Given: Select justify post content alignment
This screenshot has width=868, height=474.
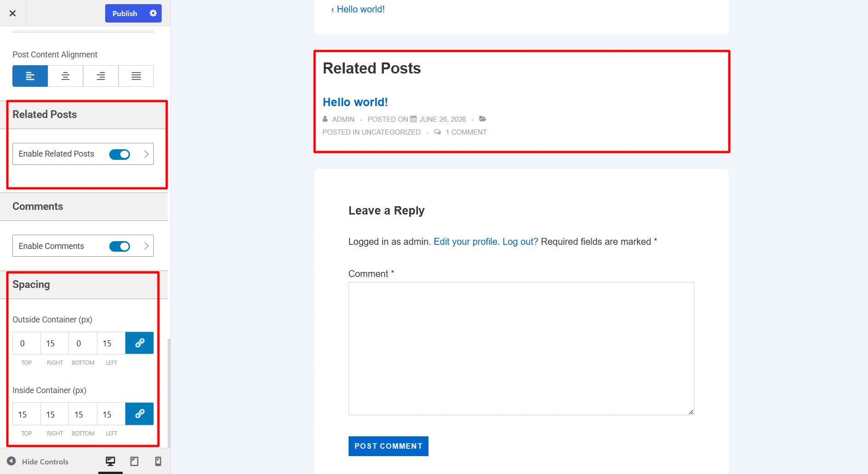Looking at the screenshot, I should (x=136, y=76).
